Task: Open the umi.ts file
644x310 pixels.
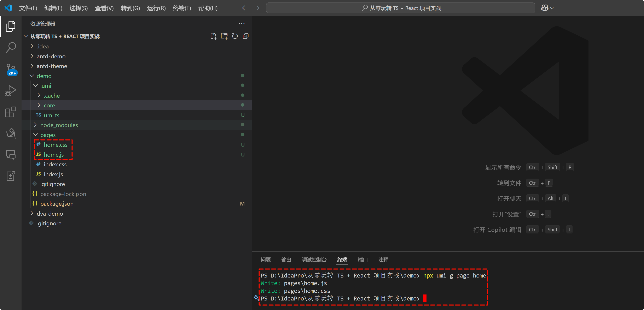Action: click(137, 115)
